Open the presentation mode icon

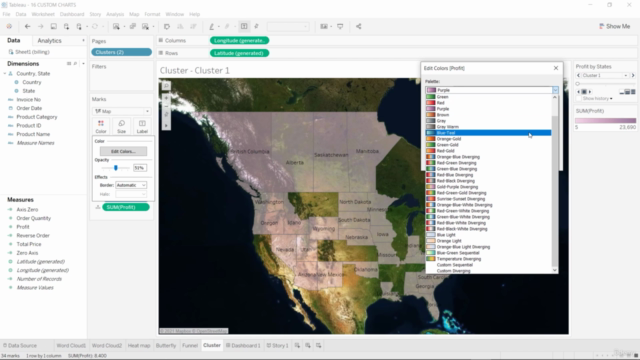pos(340,26)
